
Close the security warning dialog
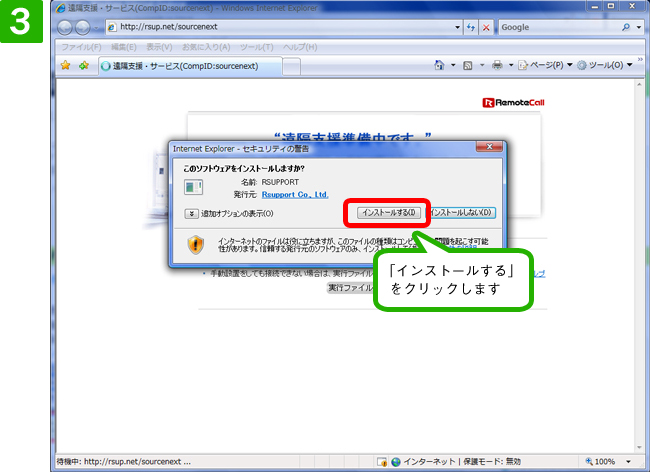click(x=489, y=146)
